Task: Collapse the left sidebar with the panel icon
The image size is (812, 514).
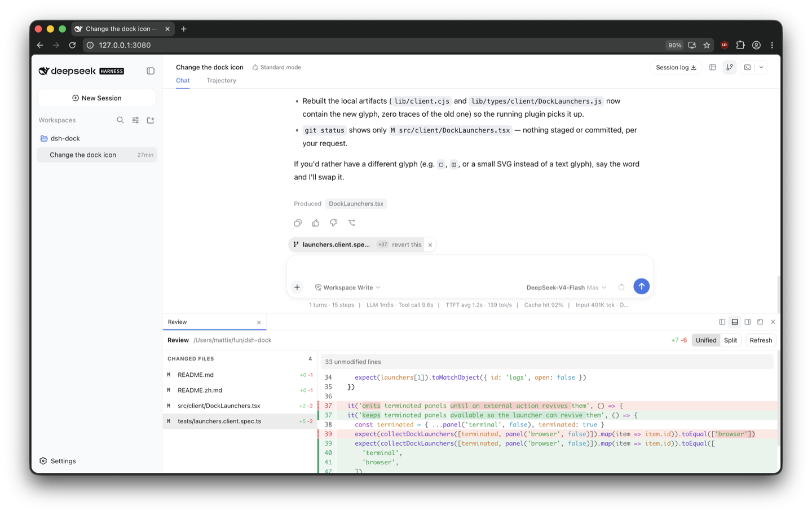Action: tap(151, 71)
